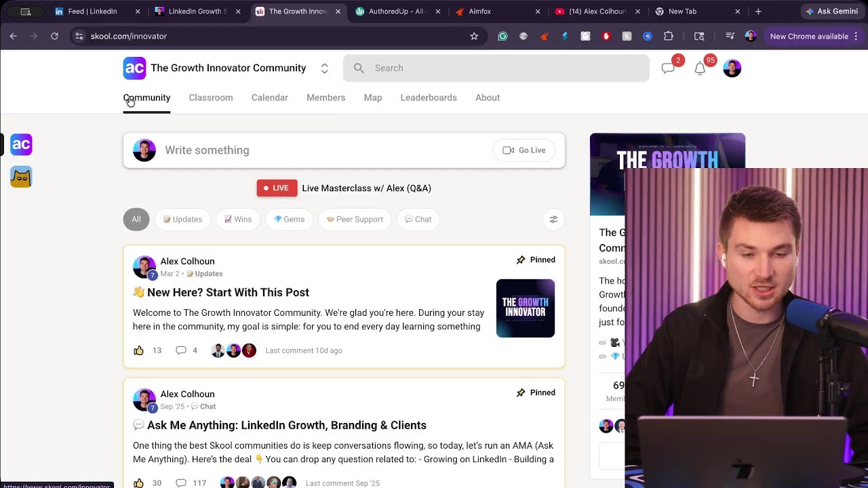Open the Map tab
This screenshot has height=488, width=868.
[x=373, y=98]
